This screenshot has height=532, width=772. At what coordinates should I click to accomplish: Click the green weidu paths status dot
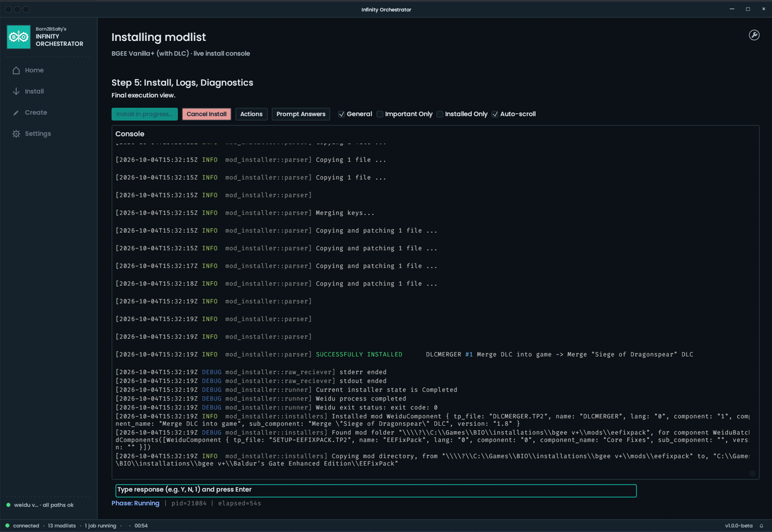tap(8, 505)
